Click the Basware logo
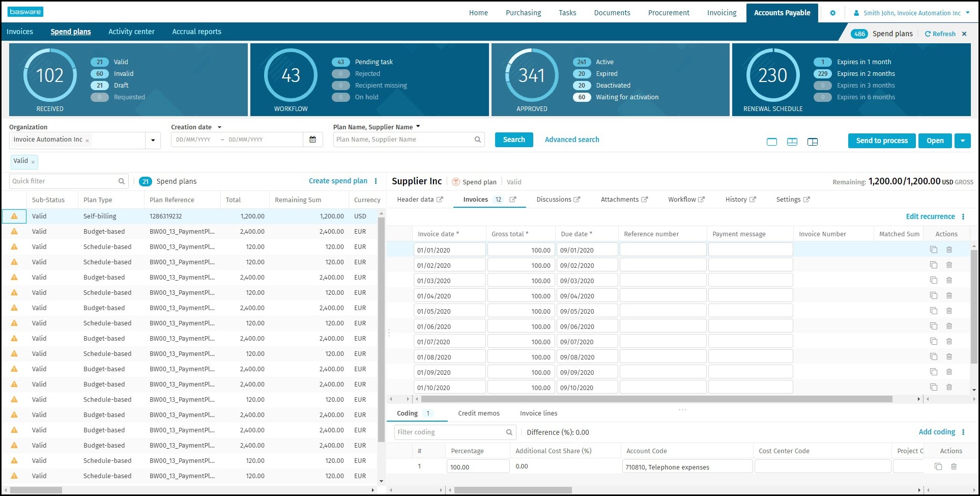Image resolution: width=980 pixels, height=496 pixels. tap(25, 12)
